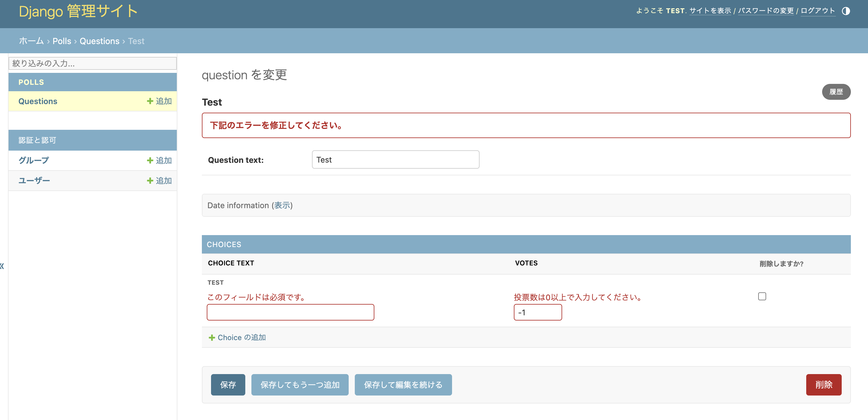Navigate to Polls in the breadcrumb
The width and height of the screenshot is (868, 420).
pos(62,41)
